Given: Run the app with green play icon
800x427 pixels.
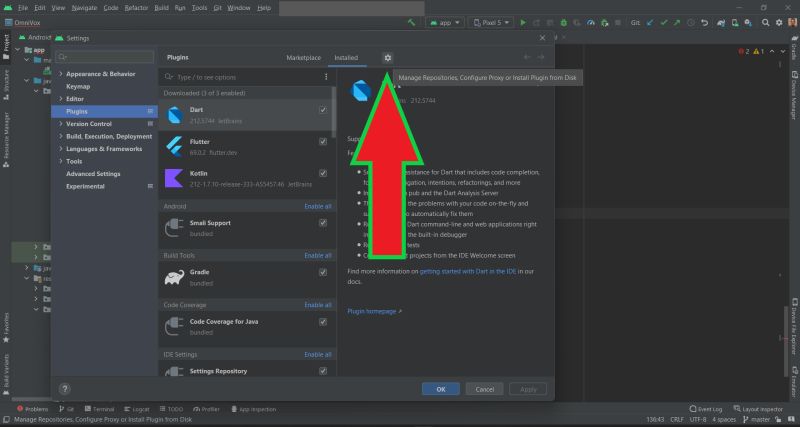Looking at the screenshot, I should [x=522, y=22].
